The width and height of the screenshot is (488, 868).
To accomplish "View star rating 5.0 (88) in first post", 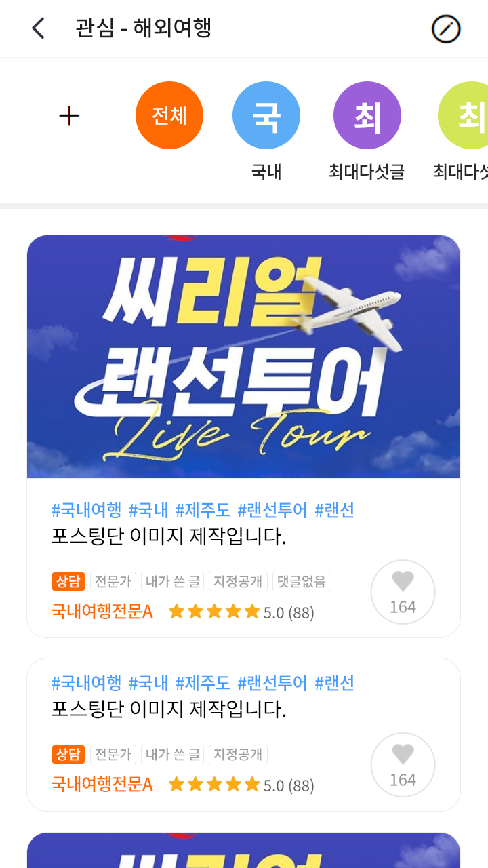I will tap(241, 612).
